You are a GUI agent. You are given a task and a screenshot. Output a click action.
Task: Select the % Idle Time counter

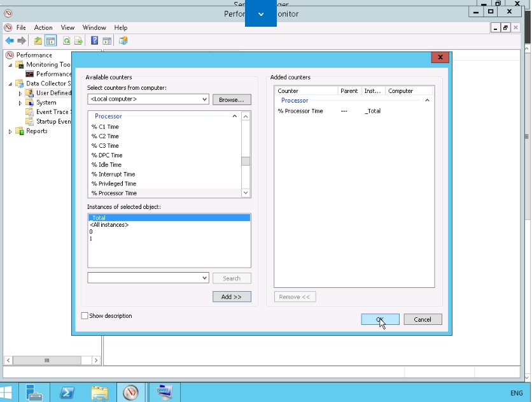click(106, 165)
